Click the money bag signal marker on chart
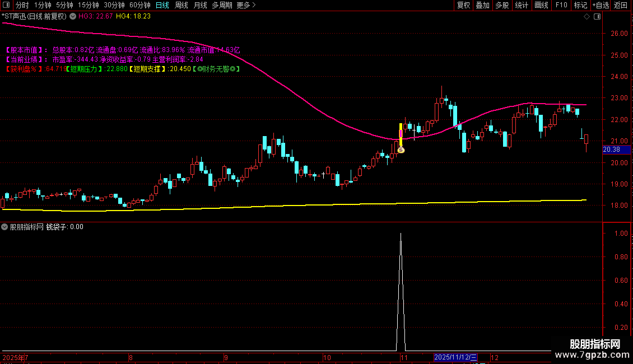The width and height of the screenshot is (633, 364). (401, 150)
